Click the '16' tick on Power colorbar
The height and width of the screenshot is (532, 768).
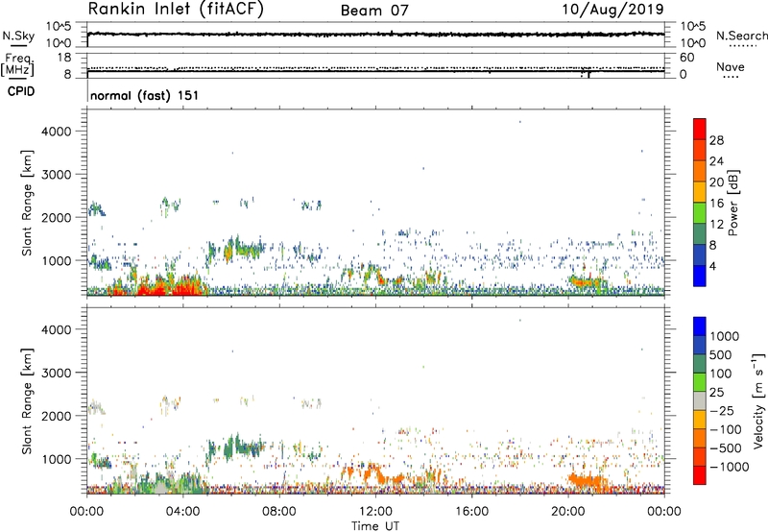pyautogui.click(x=716, y=203)
